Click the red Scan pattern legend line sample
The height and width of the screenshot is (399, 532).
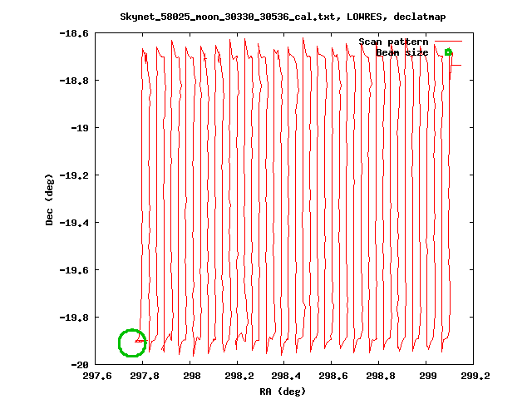[448, 42]
